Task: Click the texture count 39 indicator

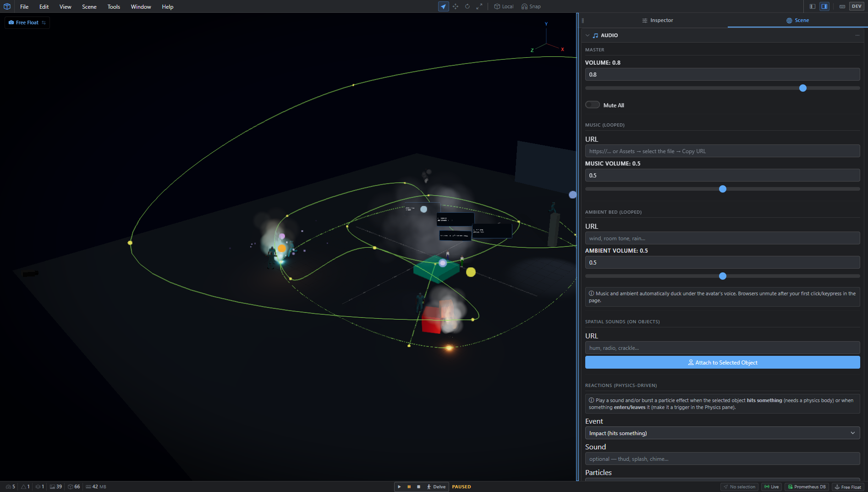Action: coord(56,487)
